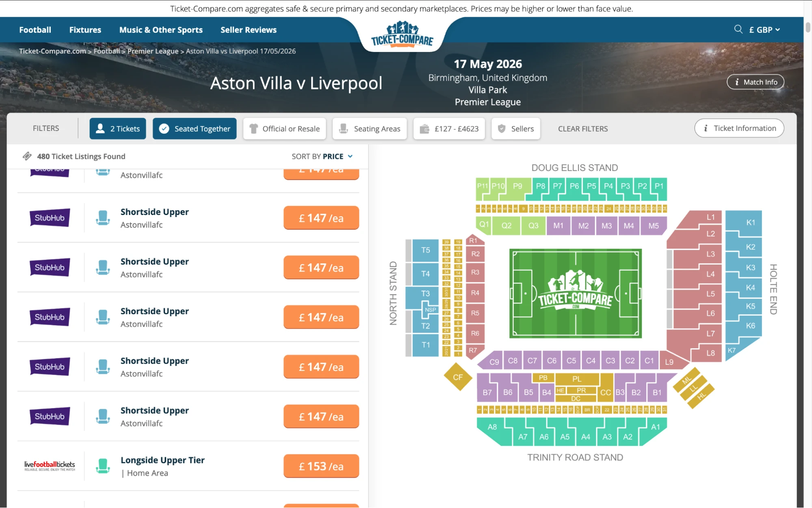Click the Official or Resale shirt icon

tap(254, 128)
